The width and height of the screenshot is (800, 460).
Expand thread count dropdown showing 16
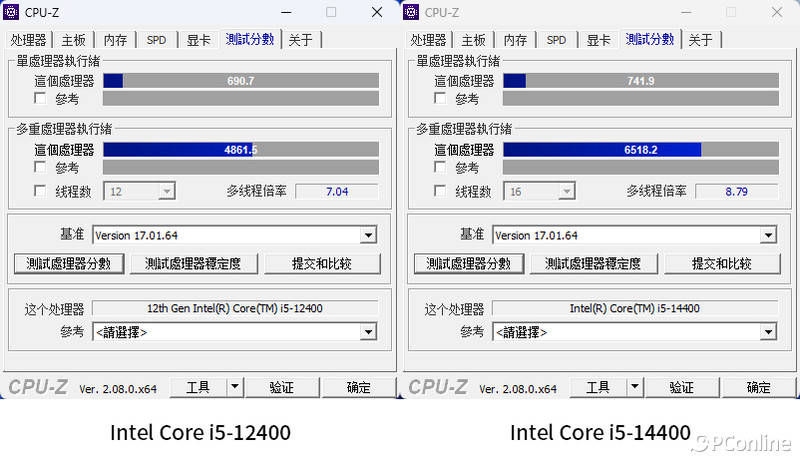pos(566,191)
